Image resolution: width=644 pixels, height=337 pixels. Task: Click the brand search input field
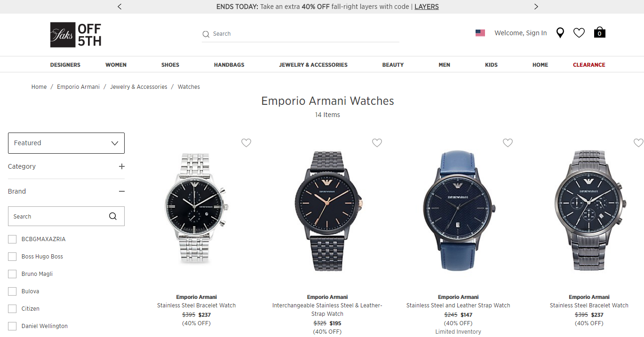[66, 216]
